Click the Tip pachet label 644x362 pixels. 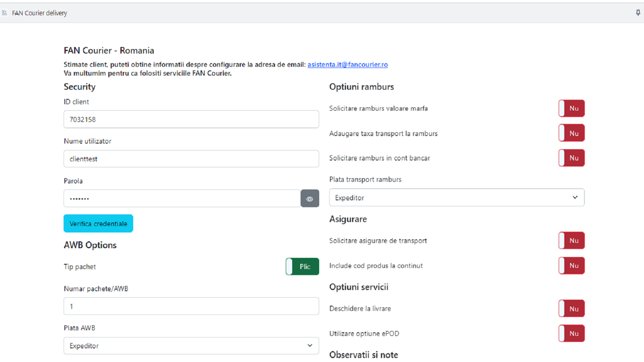pyautogui.click(x=80, y=267)
